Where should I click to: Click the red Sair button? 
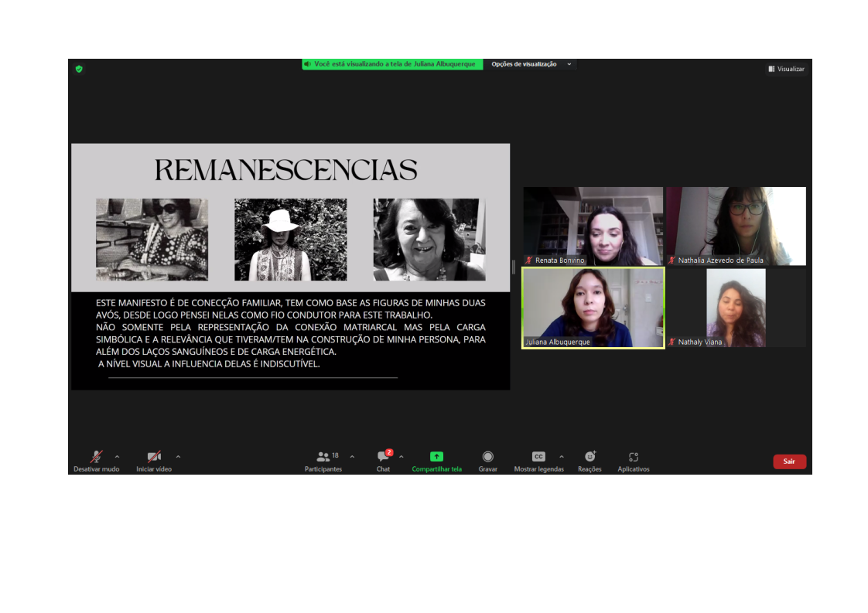(789, 461)
